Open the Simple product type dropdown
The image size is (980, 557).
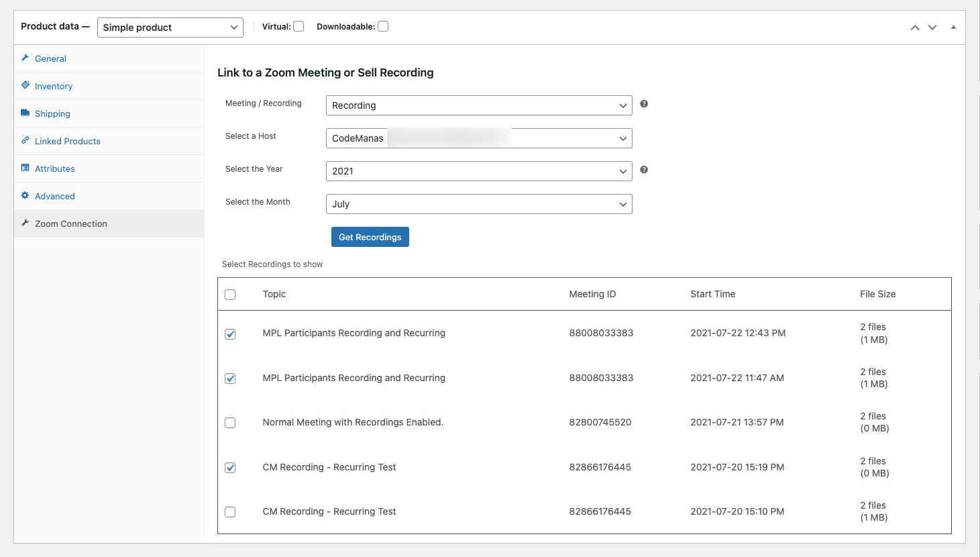[x=170, y=28]
